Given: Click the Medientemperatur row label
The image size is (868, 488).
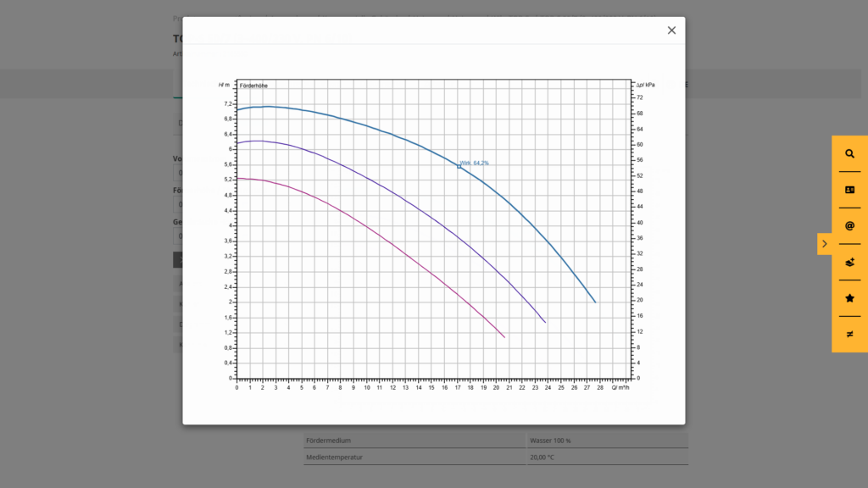Looking at the screenshot, I should click(334, 457).
